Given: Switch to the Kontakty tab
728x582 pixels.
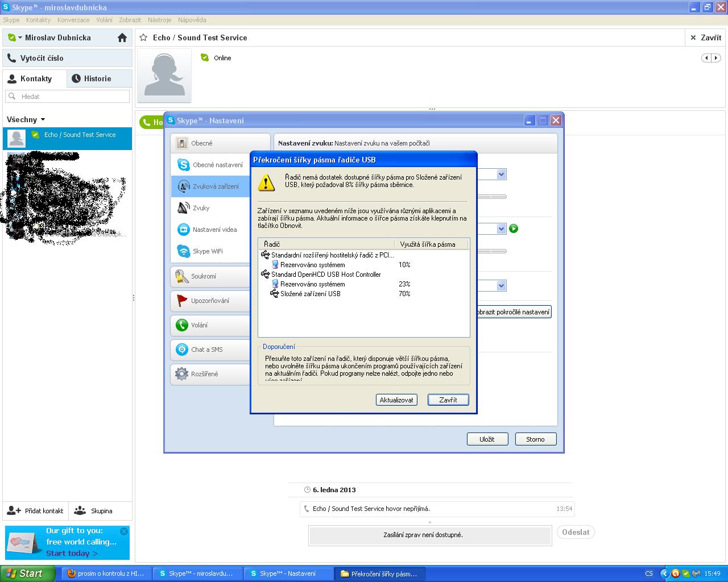Looking at the screenshot, I should coord(35,78).
